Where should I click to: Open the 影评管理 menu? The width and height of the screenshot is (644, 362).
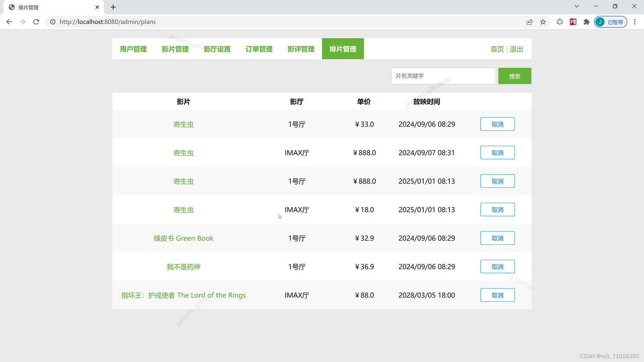(301, 49)
